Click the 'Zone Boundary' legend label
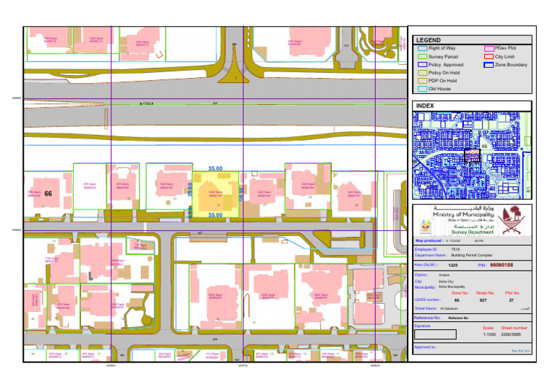This screenshot has width=555, height=392. 511,65
